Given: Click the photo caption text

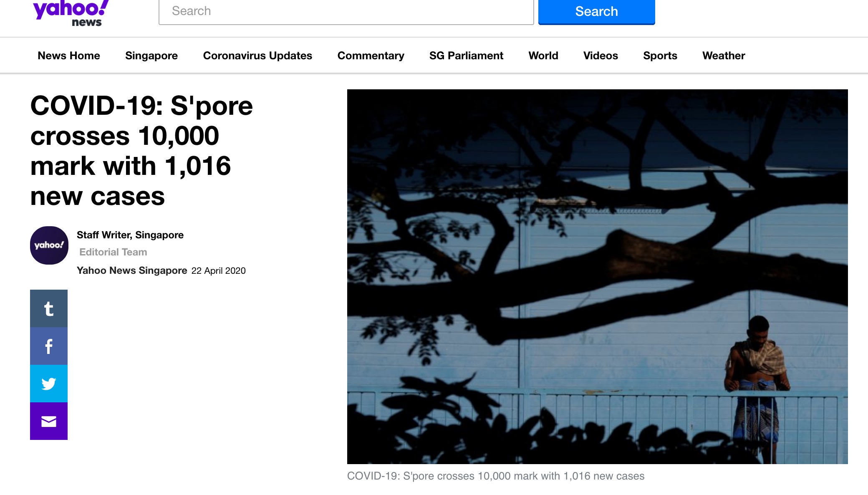Looking at the screenshot, I should [496, 476].
